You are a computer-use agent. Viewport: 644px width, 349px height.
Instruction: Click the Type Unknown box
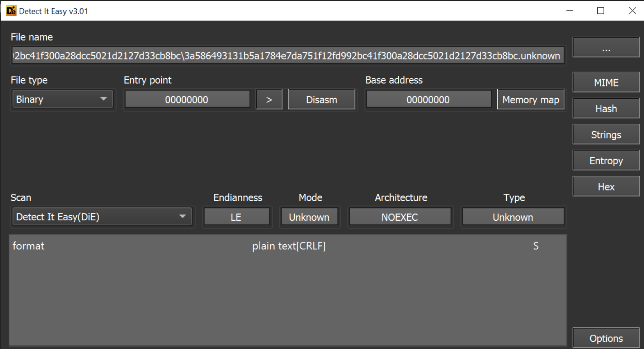click(x=513, y=217)
